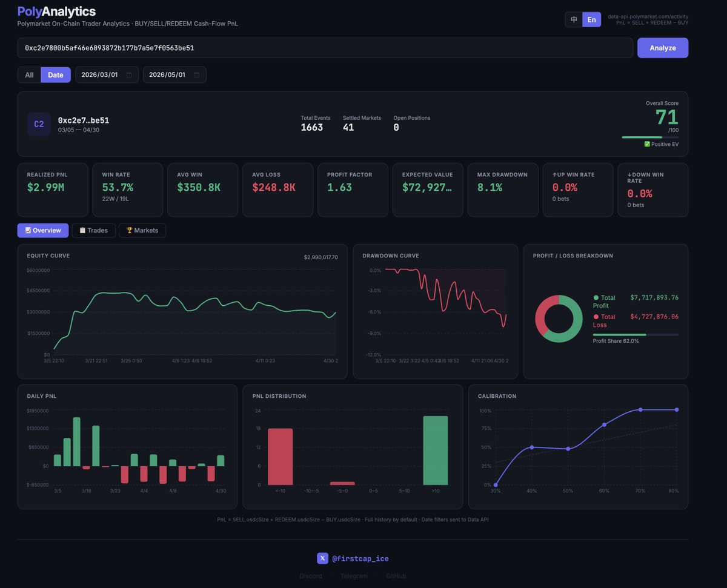
Task: Click the Expected Value $72,927 card
Action: pos(428,190)
